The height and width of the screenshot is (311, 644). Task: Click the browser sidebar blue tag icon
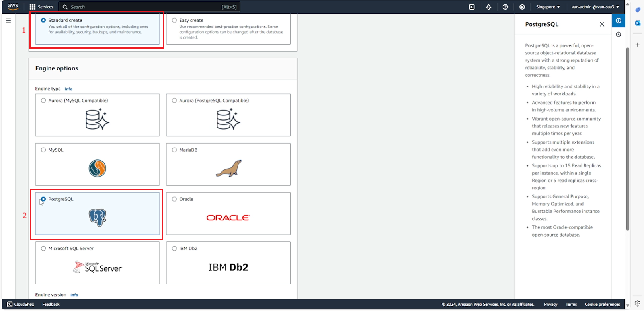point(638,10)
